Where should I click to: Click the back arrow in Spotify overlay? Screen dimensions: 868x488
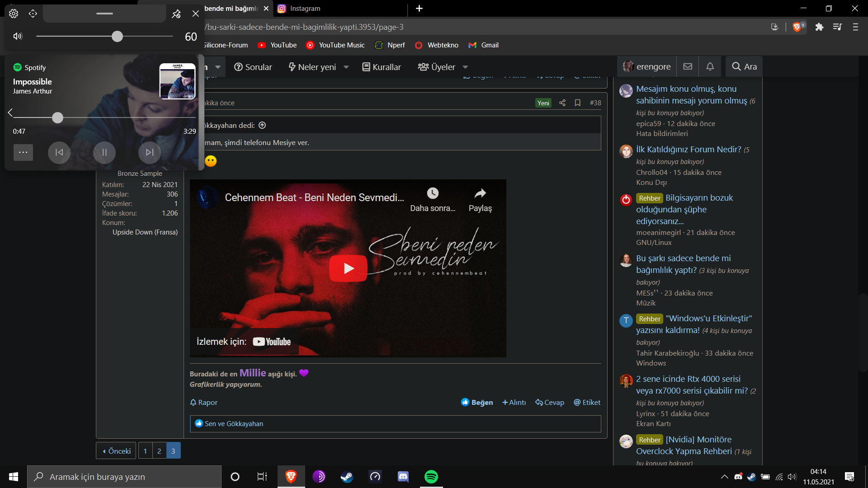pyautogui.click(x=10, y=113)
